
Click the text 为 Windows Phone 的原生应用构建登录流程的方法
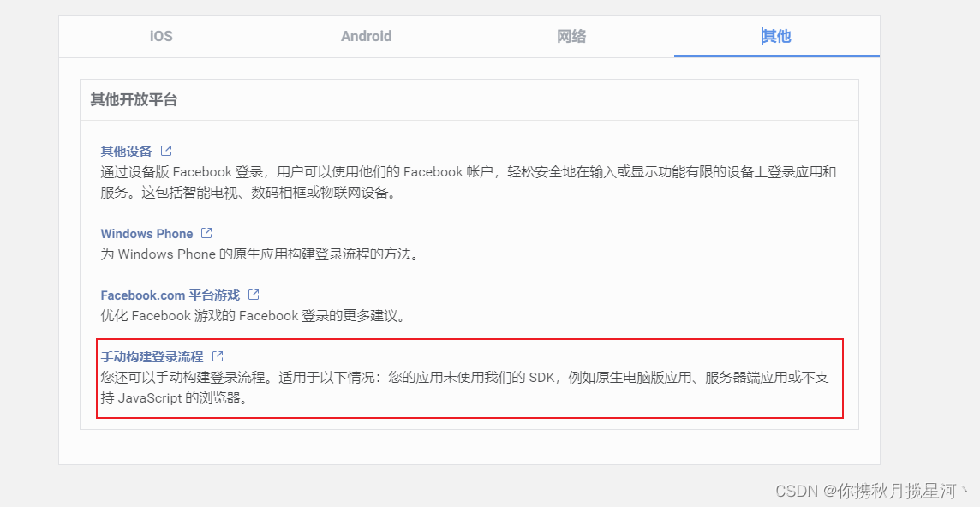click(x=259, y=254)
